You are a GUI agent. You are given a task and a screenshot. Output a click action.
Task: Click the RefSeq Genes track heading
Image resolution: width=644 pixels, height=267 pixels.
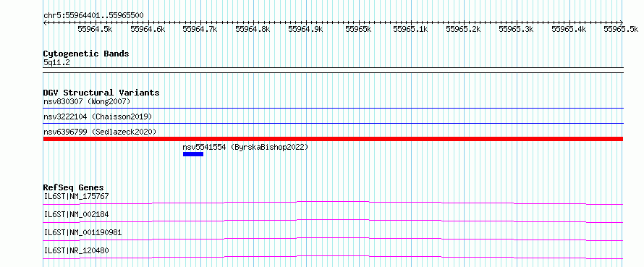tap(74, 188)
